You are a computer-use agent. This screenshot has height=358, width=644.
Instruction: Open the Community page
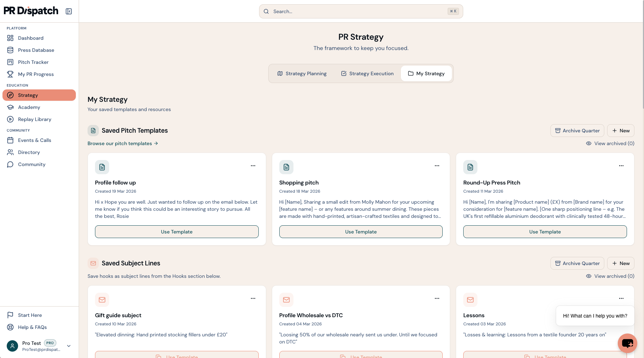(x=39, y=164)
